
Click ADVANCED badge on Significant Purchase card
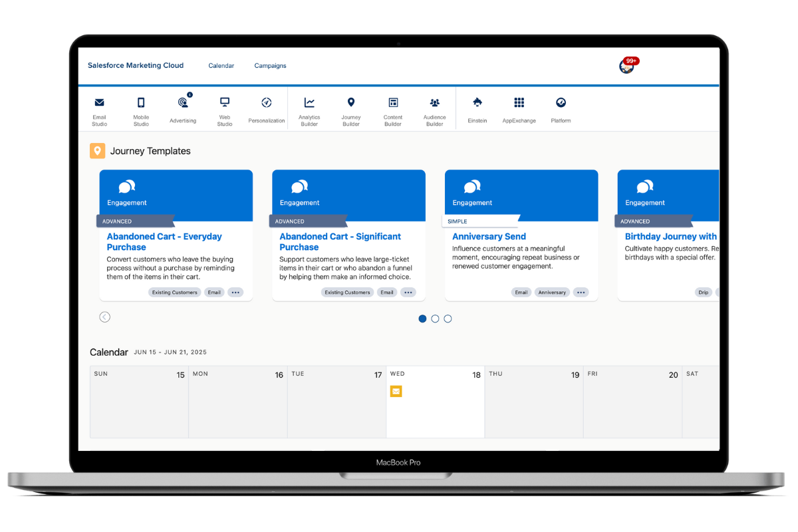point(309,221)
